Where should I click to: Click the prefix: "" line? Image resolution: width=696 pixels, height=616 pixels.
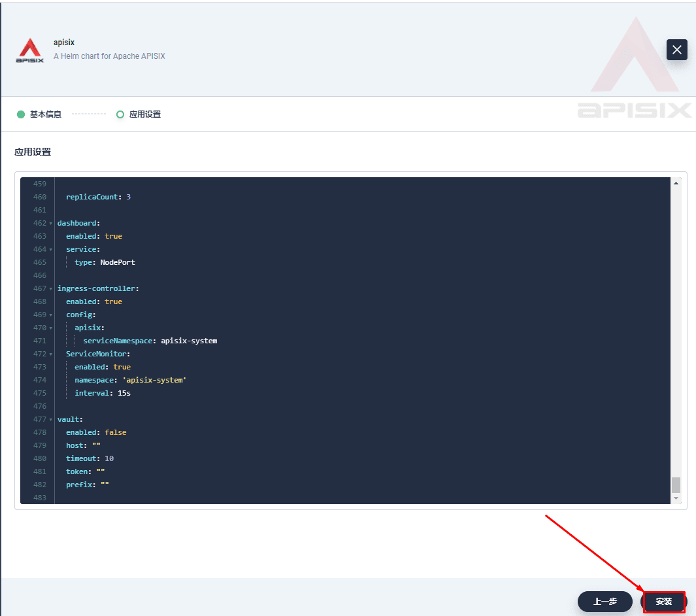(88, 485)
